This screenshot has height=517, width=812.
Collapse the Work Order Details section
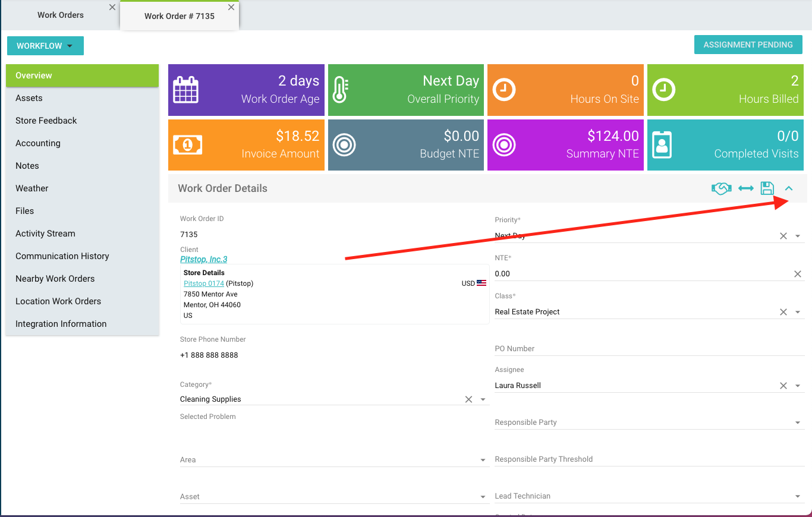click(789, 188)
